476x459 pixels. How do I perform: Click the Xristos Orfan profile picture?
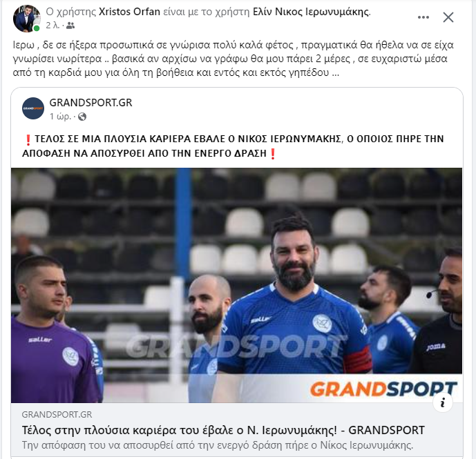27,19
